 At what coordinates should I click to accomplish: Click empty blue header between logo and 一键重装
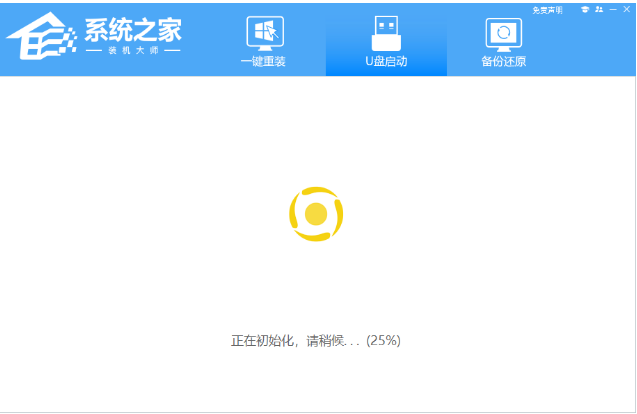point(210,40)
